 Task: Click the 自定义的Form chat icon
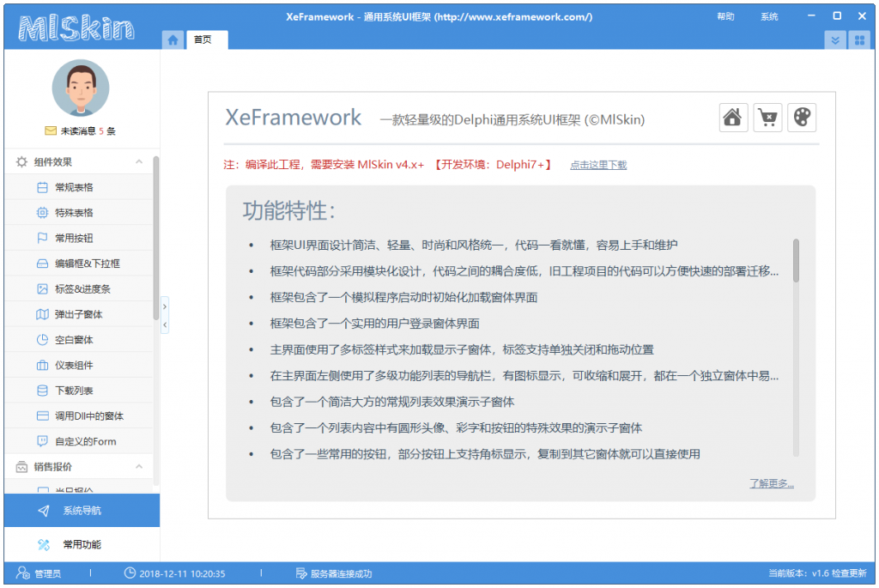coord(42,441)
